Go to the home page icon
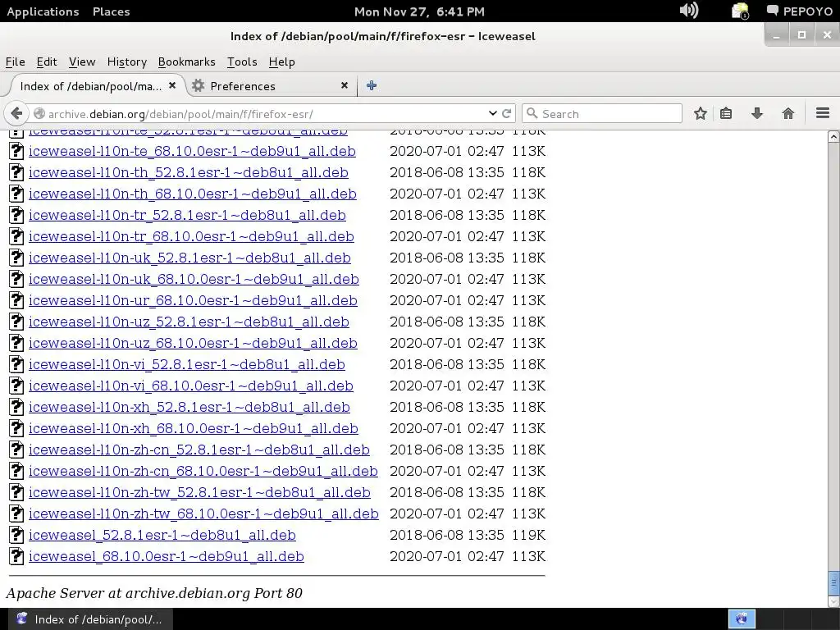The width and height of the screenshot is (840, 630). [x=788, y=113]
